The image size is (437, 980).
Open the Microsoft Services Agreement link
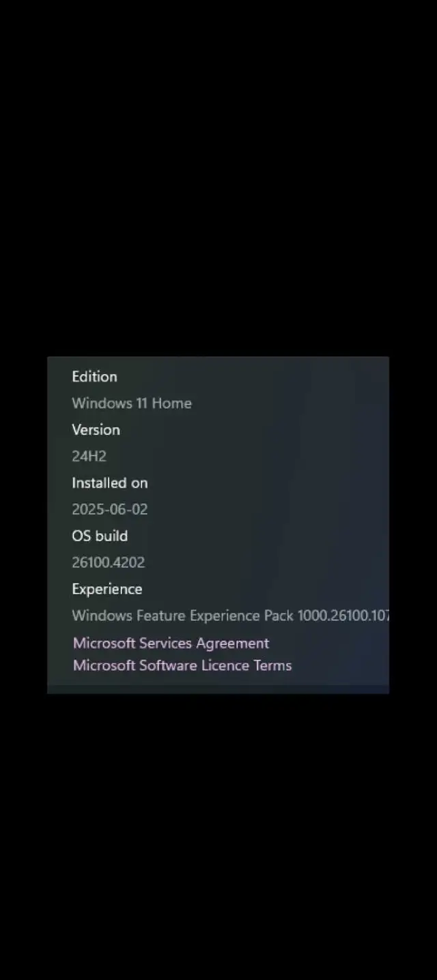[171, 643]
